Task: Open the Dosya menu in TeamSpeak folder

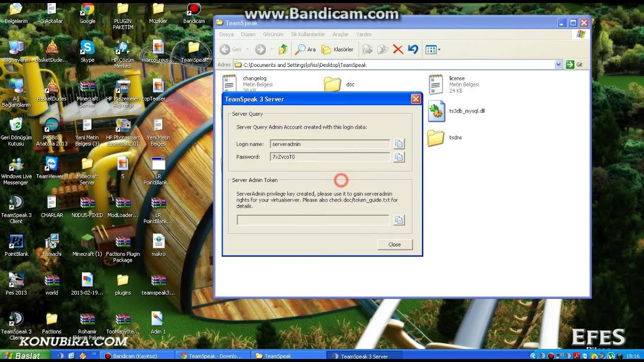Action: (x=226, y=34)
